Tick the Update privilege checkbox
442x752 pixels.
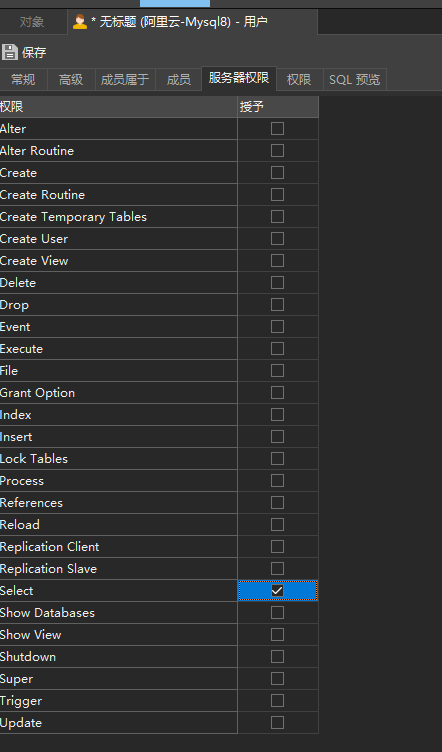(277, 723)
